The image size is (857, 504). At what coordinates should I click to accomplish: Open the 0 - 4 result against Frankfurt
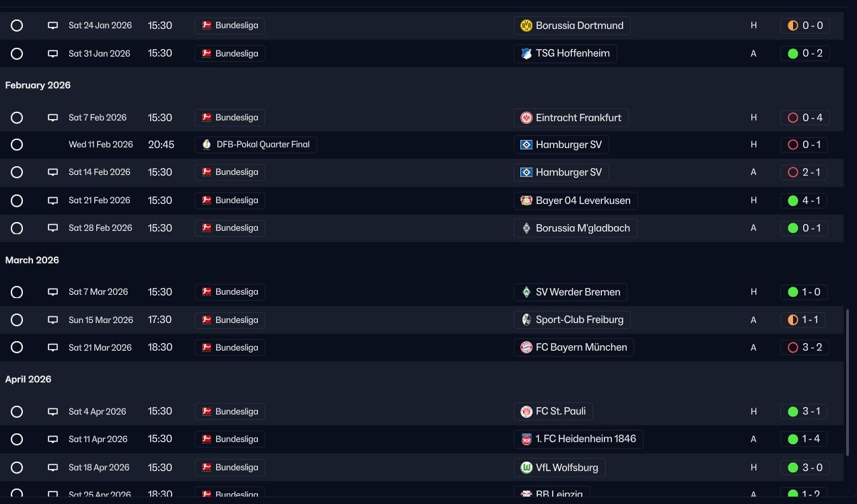click(804, 118)
